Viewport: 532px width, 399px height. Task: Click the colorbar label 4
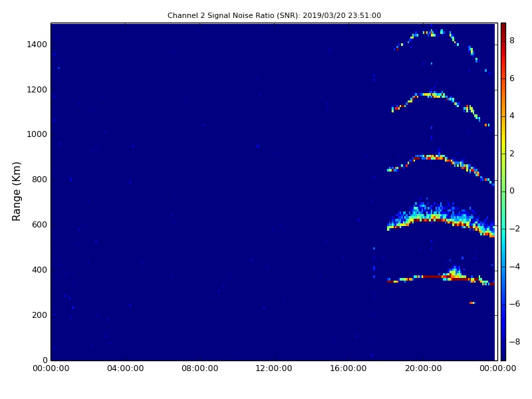click(x=512, y=116)
